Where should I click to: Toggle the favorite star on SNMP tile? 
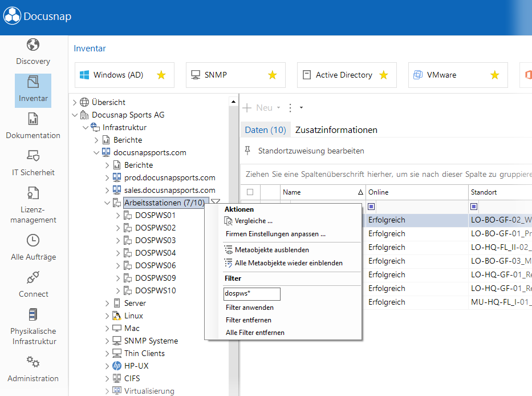(273, 75)
